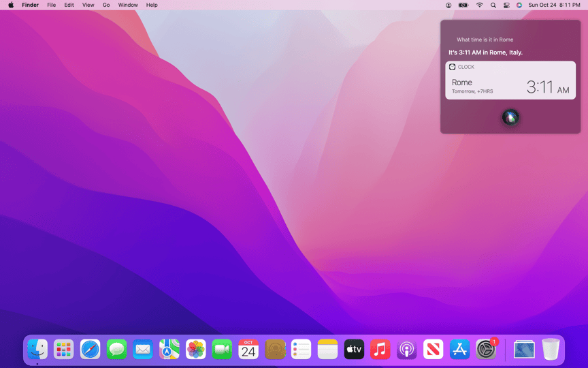
Task: Open Wi-Fi menu in menu bar
Action: 480,5
